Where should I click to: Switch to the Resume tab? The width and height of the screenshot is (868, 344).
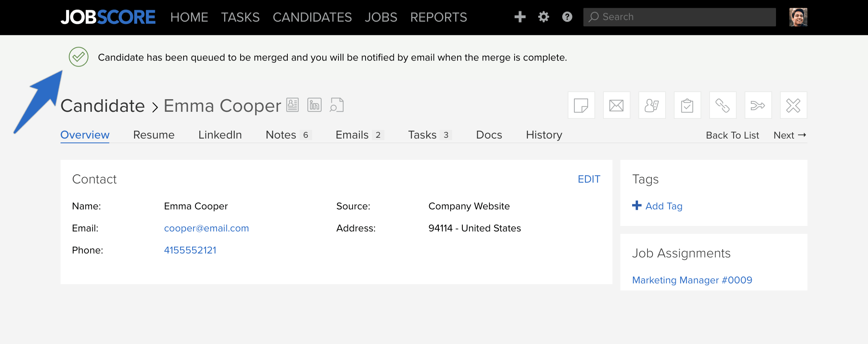(154, 135)
